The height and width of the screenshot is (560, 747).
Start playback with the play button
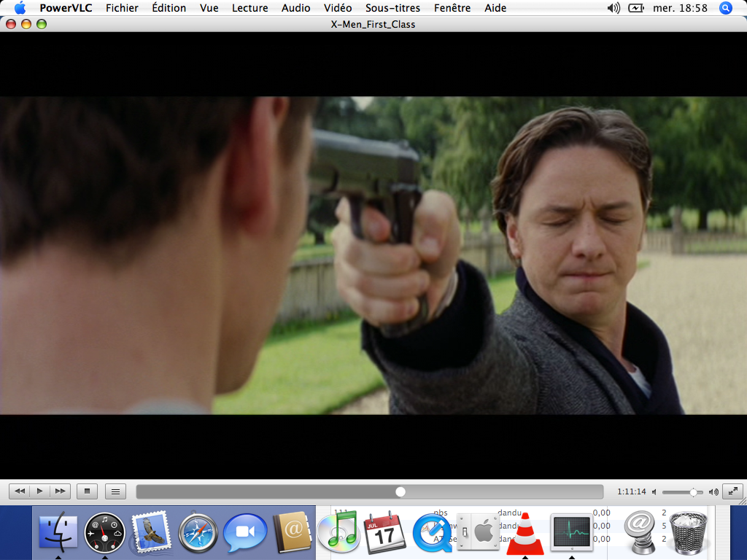tap(40, 491)
